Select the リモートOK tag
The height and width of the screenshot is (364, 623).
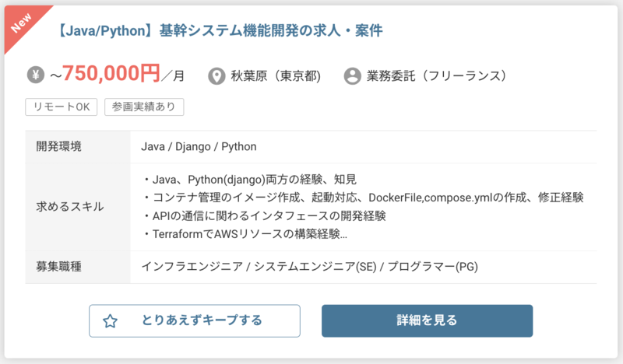point(62,107)
